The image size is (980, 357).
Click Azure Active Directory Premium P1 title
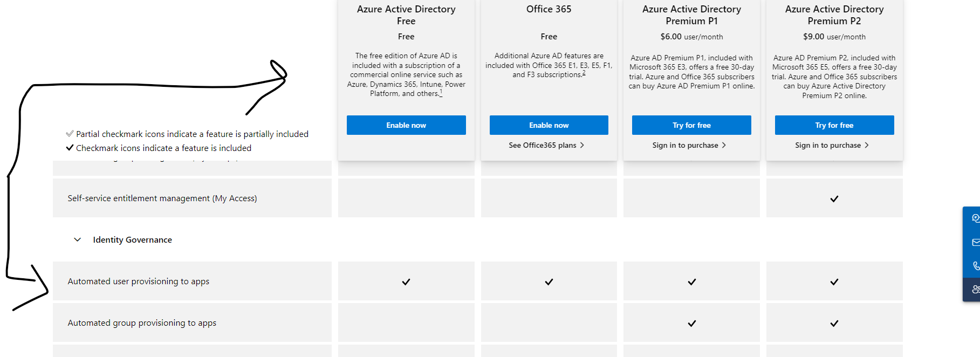click(691, 15)
